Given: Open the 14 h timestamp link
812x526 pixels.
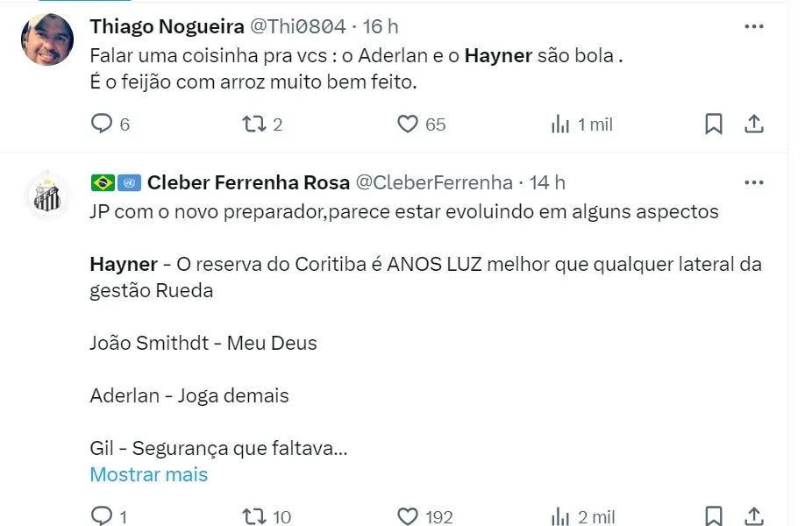Looking at the screenshot, I should tap(548, 182).
